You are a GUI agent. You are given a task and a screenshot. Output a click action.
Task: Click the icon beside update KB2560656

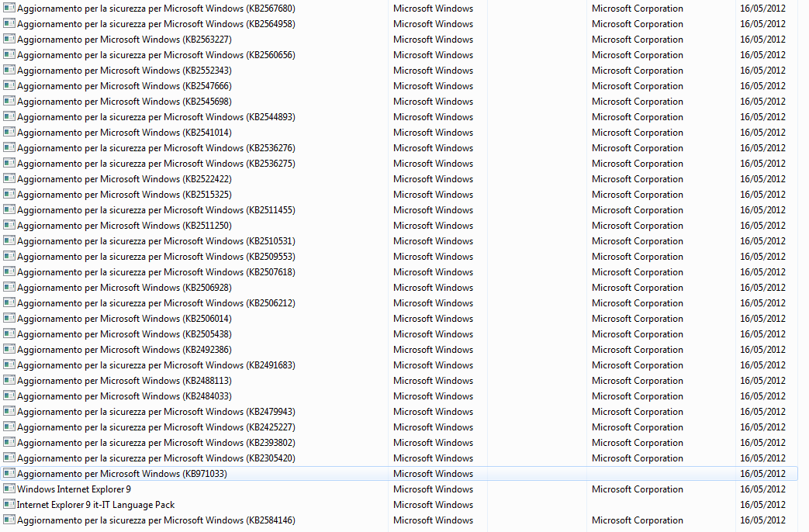pos(9,54)
